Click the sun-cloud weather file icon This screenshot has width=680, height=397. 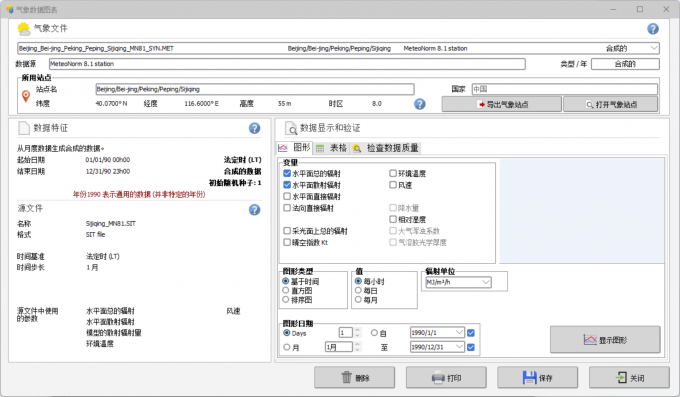click(x=24, y=29)
